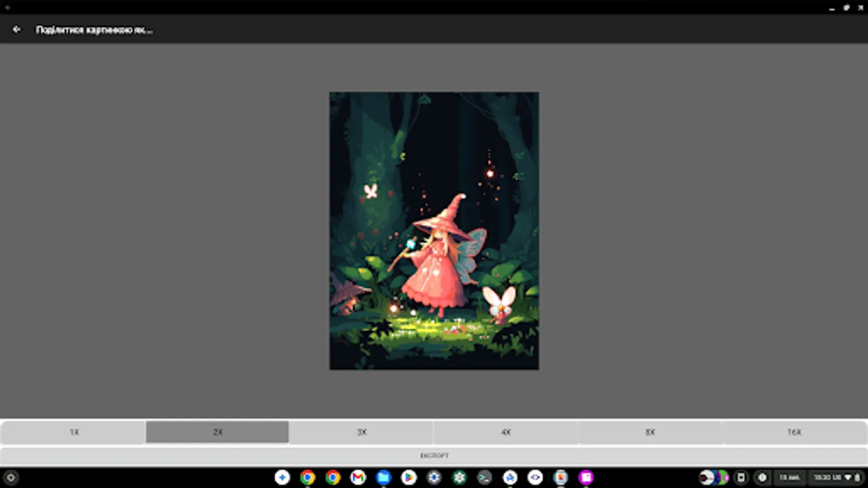Open ChromeOS Settings from the shelf

tap(434, 478)
